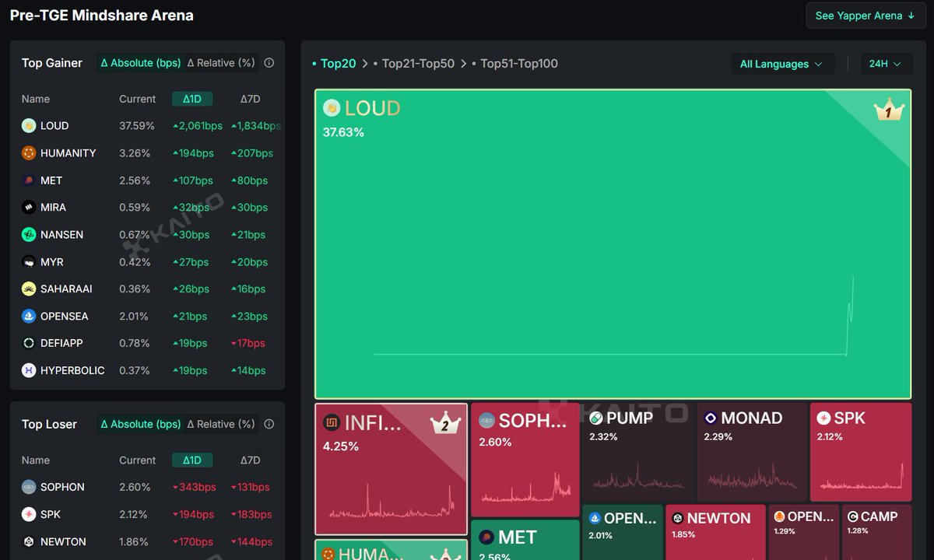Open the CAMP 1.28% treemap tile
Screen dimensions: 934x560
pos(876,533)
